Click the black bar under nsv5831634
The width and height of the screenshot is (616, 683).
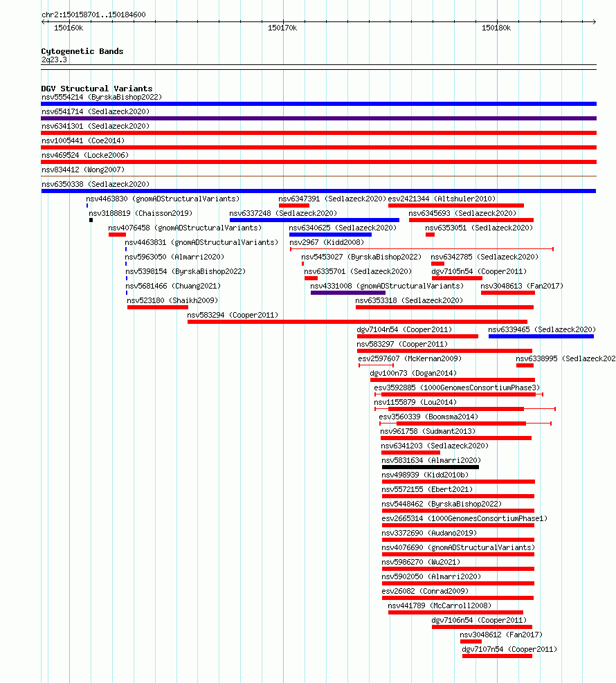(431, 467)
